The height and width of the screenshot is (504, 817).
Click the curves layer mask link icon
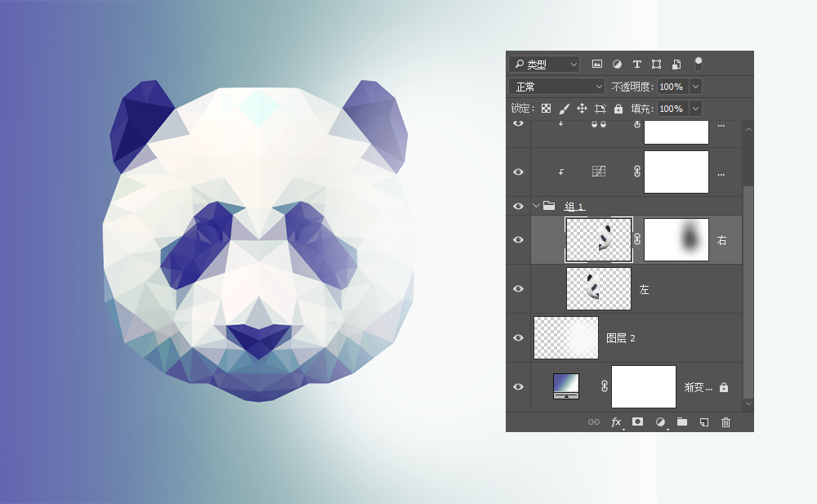[x=637, y=172]
